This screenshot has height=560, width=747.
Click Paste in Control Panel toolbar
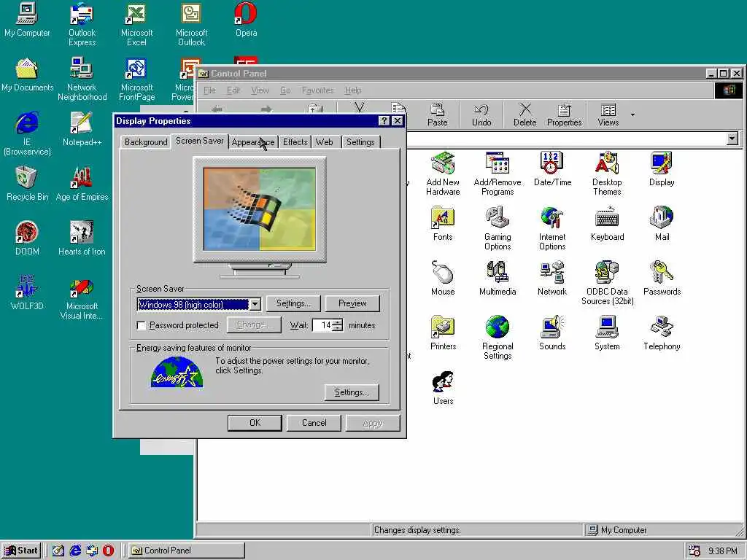click(x=437, y=114)
